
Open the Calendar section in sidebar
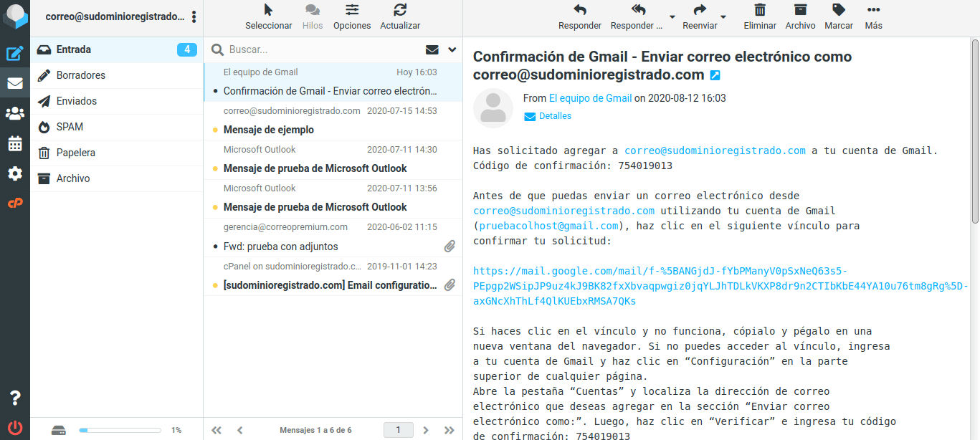coord(15,143)
